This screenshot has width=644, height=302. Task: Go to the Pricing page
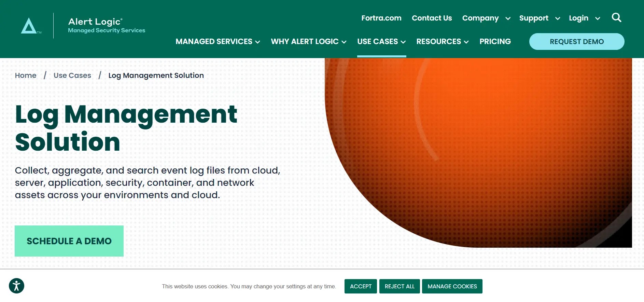point(495,42)
